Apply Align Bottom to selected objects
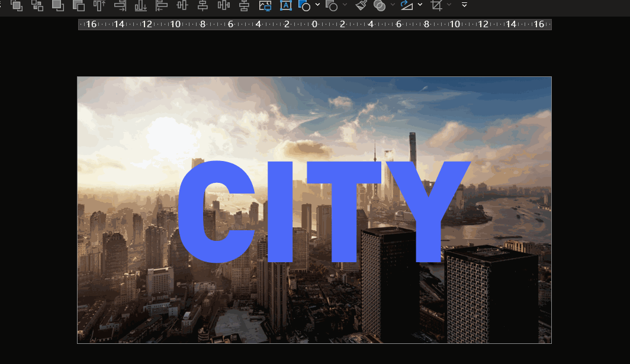This screenshot has height=364, width=630. click(141, 5)
